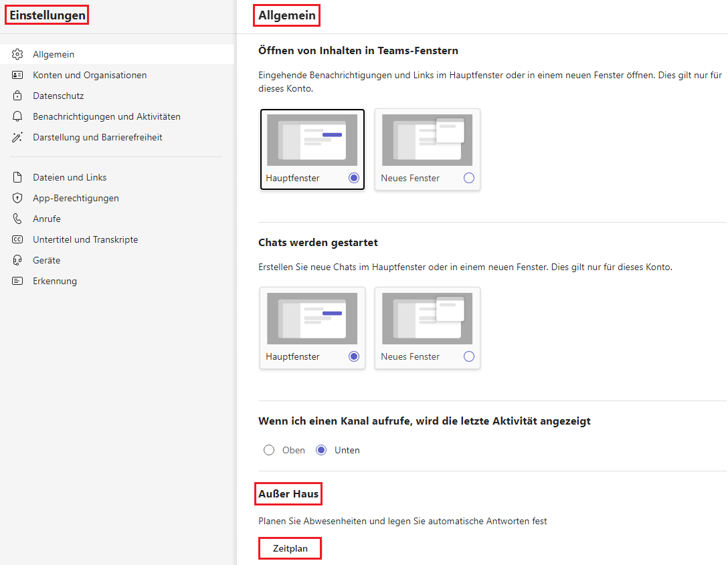Click the Datenschutz lock icon
The width and height of the screenshot is (728, 565).
pos(18,96)
